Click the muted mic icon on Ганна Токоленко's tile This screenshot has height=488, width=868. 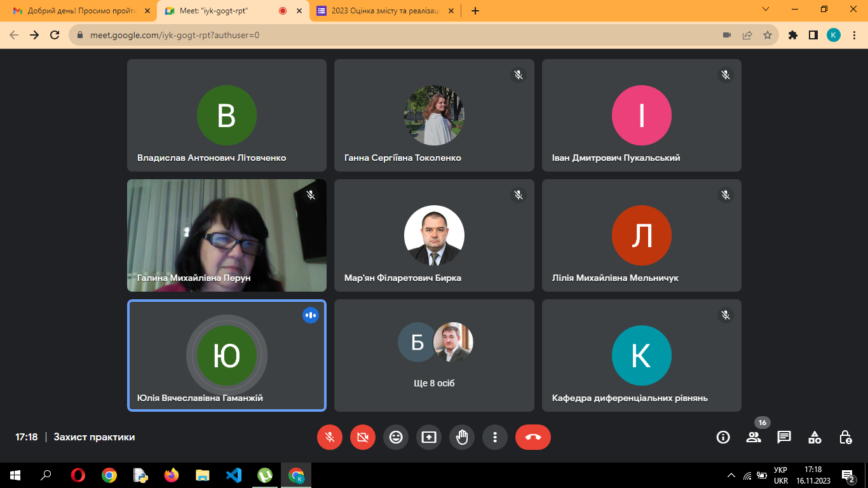519,75
